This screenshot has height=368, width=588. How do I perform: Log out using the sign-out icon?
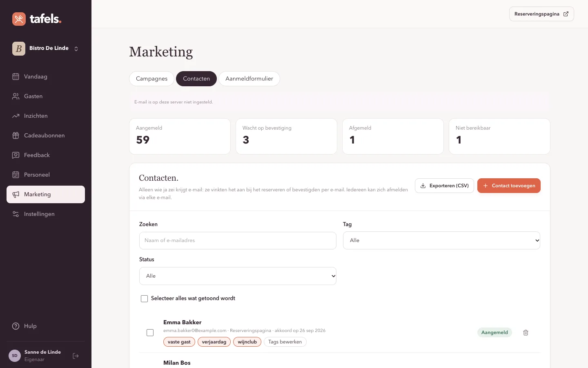coord(76,356)
